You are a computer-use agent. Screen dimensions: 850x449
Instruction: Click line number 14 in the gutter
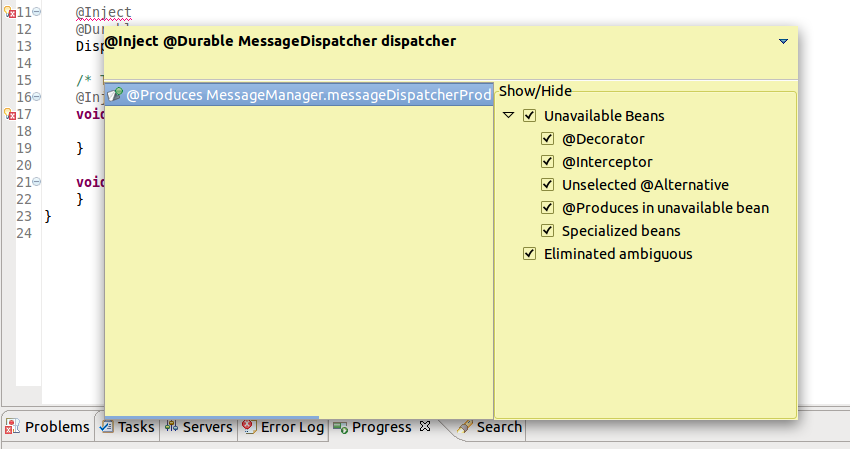(24, 63)
